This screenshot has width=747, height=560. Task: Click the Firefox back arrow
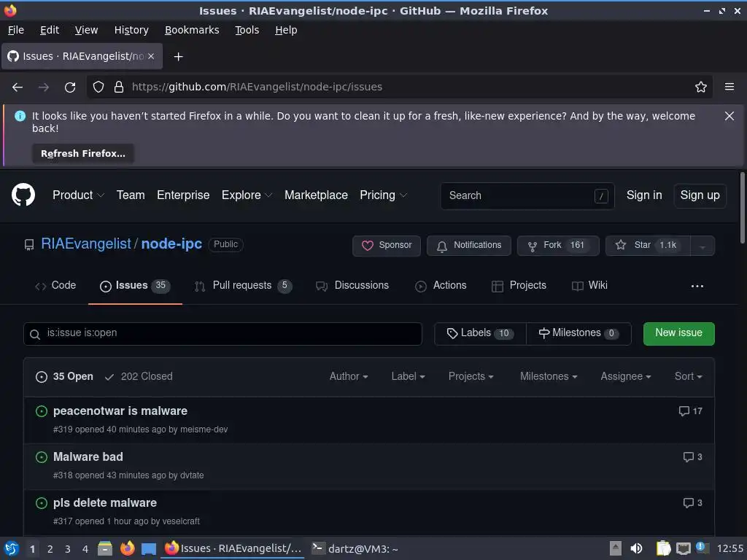click(18, 87)
